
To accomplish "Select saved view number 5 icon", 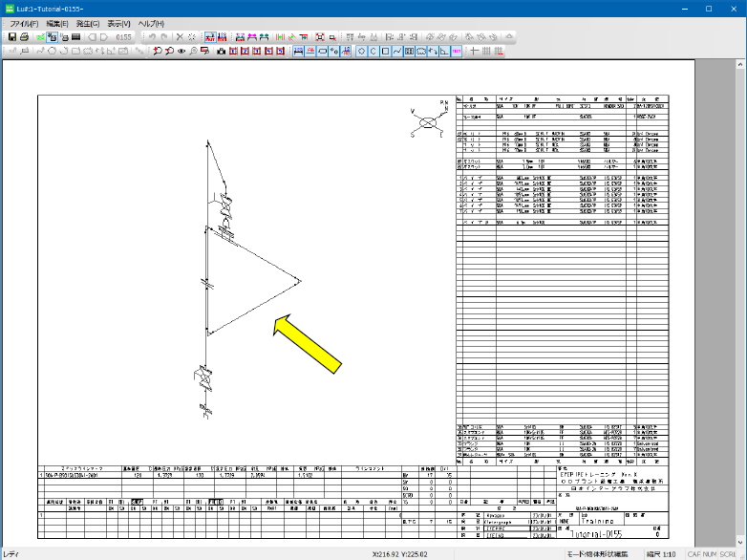I will [280, 51].
